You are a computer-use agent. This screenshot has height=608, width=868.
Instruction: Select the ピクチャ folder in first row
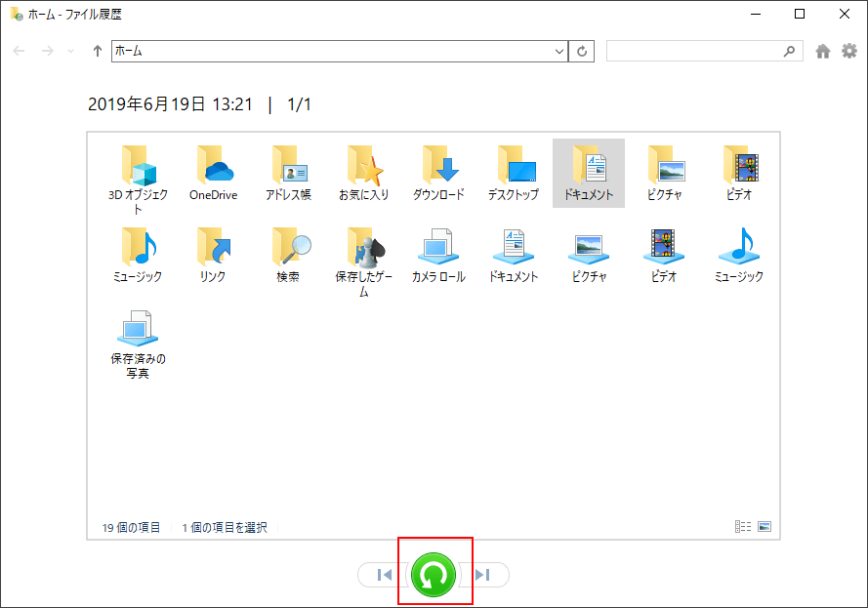click(x=664, y=173)
